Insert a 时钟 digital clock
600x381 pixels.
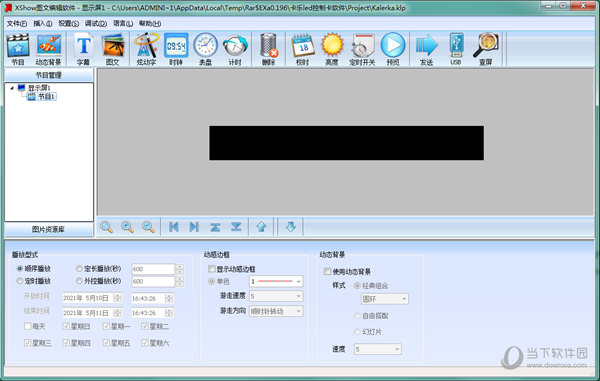(x=176, y=49)
